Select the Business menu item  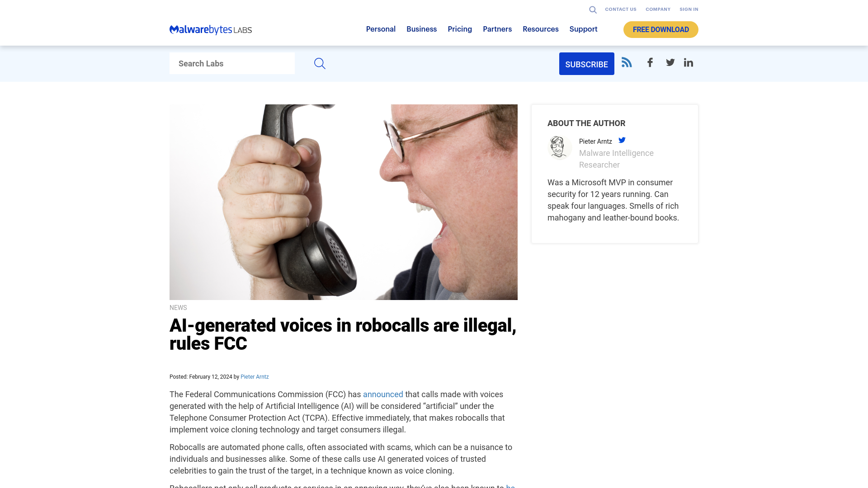[421, 29]
